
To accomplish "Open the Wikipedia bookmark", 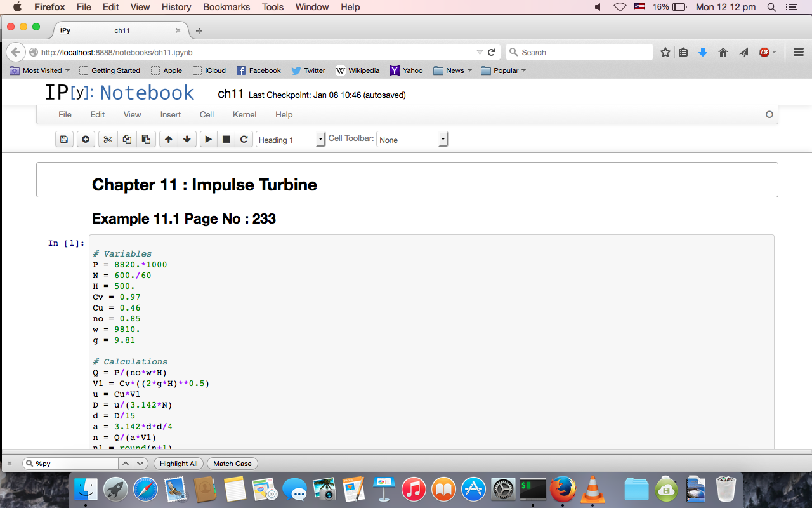I will [357, 70].
